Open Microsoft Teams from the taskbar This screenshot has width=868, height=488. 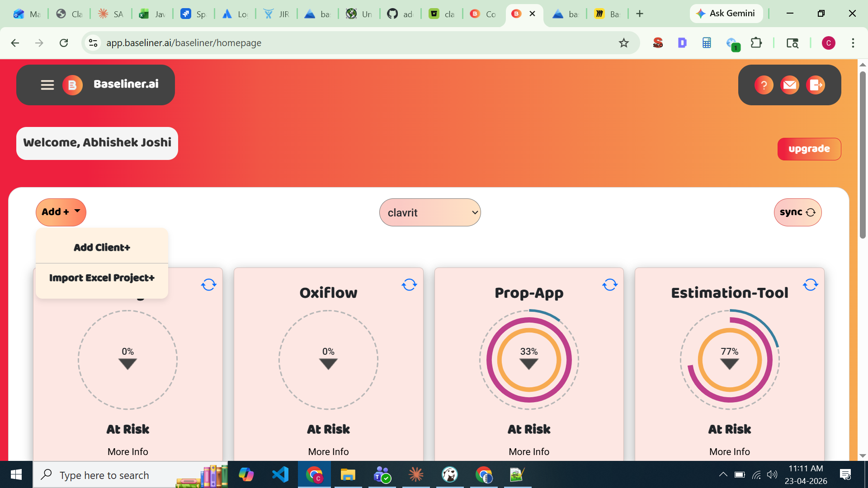(382, 474)
